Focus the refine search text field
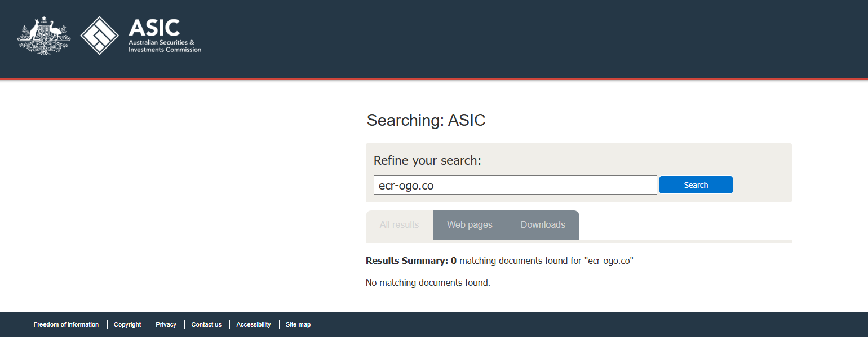Image resolution: width=868 pixels, height=339 pixels. [515, 185]
